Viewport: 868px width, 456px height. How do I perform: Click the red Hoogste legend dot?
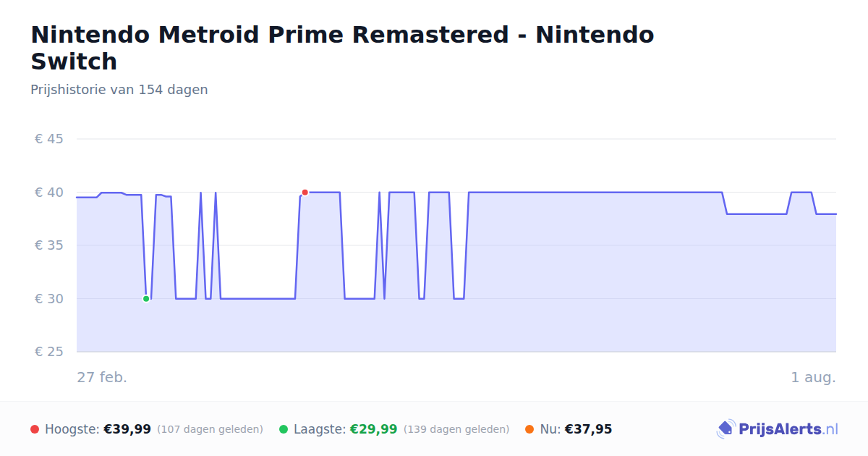tap(35, 429)
